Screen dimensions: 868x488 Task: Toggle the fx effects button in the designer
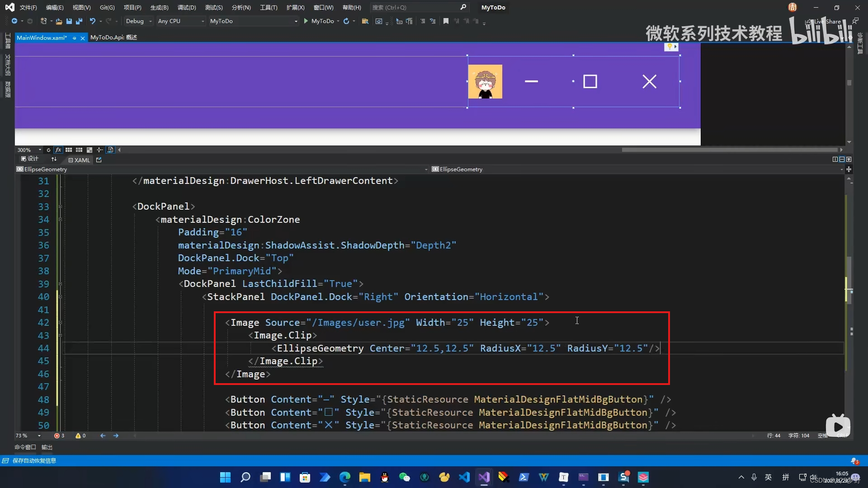[58, 150]
